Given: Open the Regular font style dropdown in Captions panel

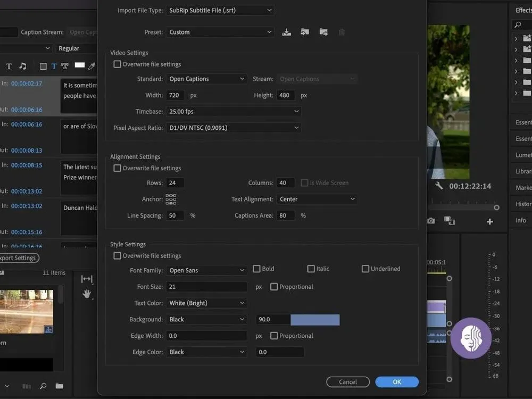Looking at the screenshot, I should click(x=76, y=48).
